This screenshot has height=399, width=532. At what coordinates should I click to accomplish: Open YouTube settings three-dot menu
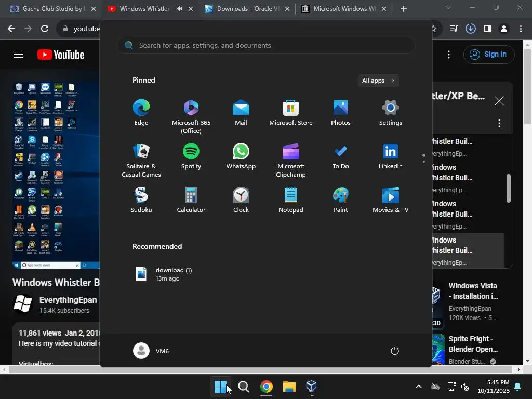point(449,55)
